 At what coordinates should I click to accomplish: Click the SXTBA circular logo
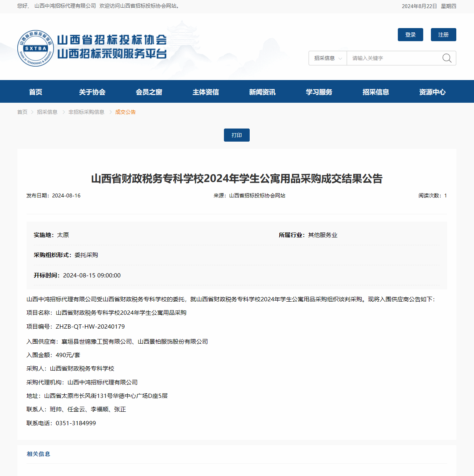(x=35, y=48)
